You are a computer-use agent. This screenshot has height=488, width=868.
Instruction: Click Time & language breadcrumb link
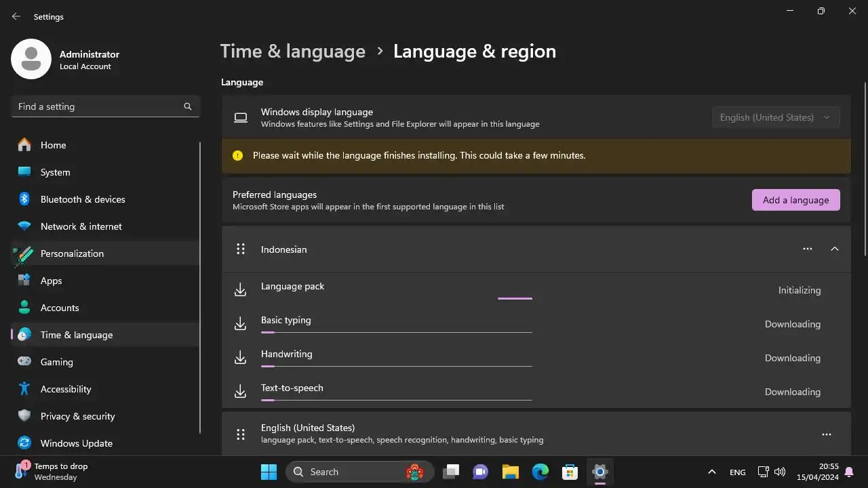293,52
